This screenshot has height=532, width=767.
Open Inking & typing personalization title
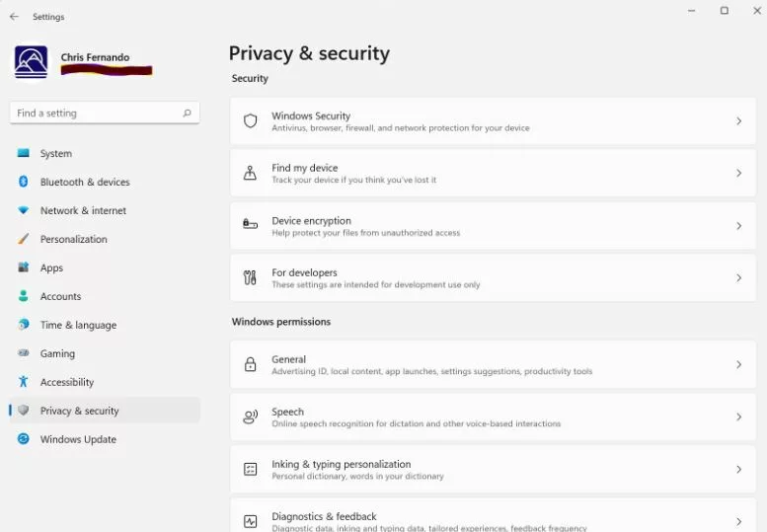[x=342, y=464]
